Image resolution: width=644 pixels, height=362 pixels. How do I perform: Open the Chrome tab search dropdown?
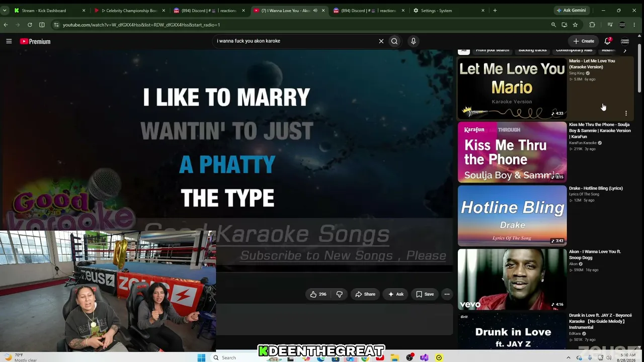tap(6, 11)
